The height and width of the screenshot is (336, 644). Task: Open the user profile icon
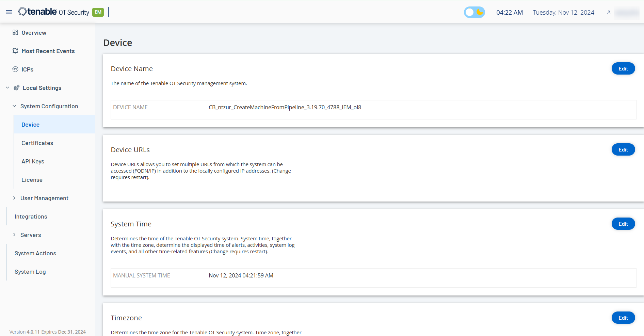pos(609,12)
